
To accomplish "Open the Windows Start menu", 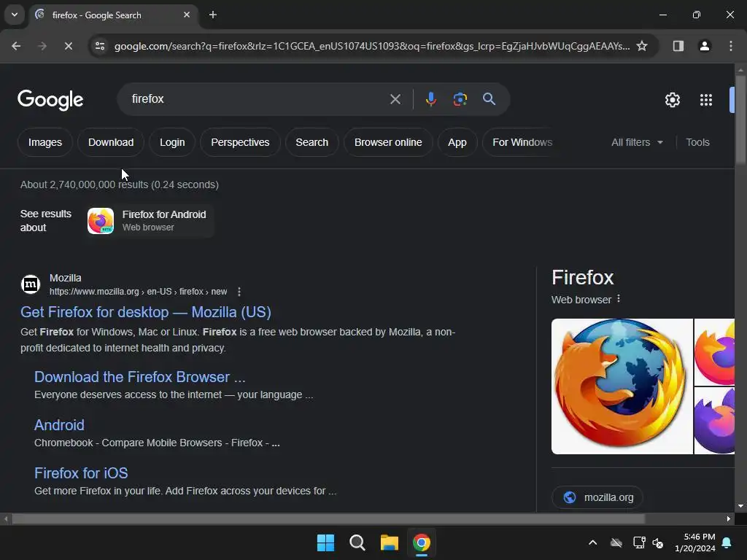I will pyautogui.click(x=326, y=542).
